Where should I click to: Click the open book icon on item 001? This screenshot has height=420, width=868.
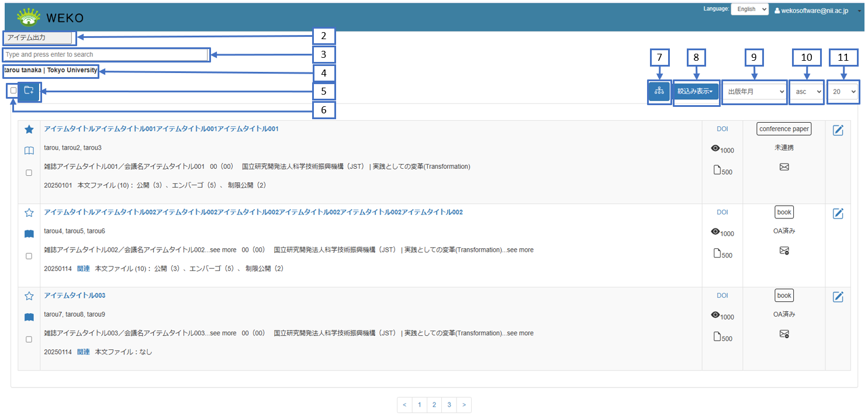pos(29,151)
